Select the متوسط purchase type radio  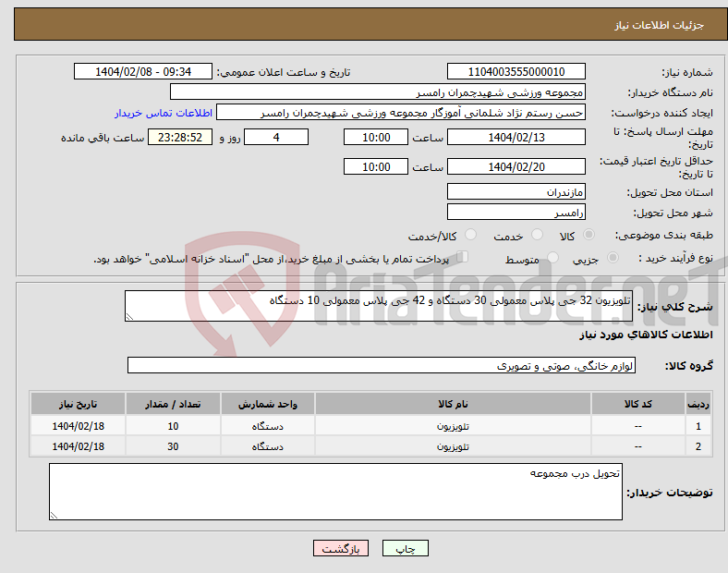point(552,257)
